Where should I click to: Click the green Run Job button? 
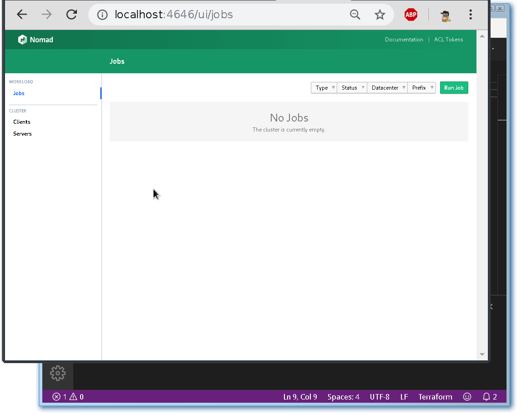coord(454,88)
